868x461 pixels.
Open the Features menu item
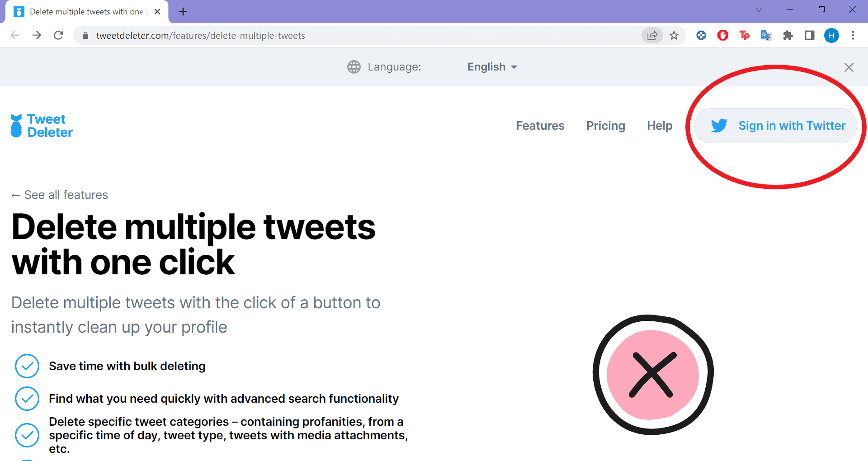coord(540,126)
